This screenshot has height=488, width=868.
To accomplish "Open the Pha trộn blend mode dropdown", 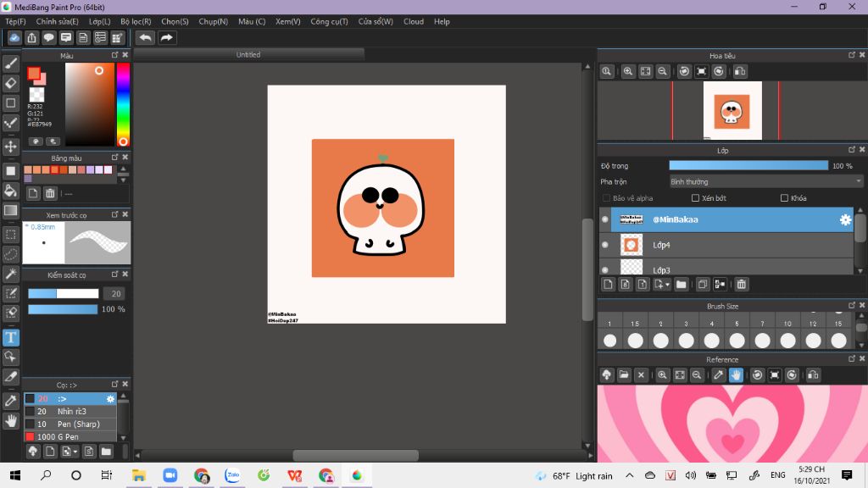I will 765,181.
